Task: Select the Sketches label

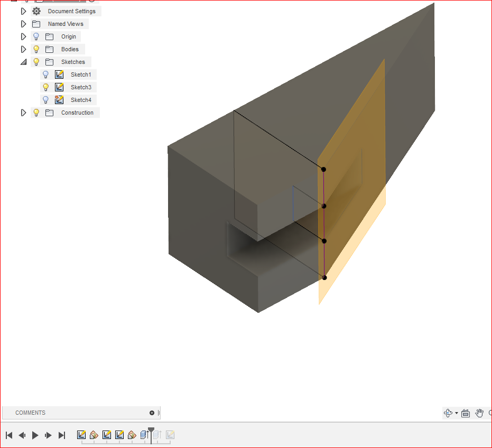Action: click(73, 62)
